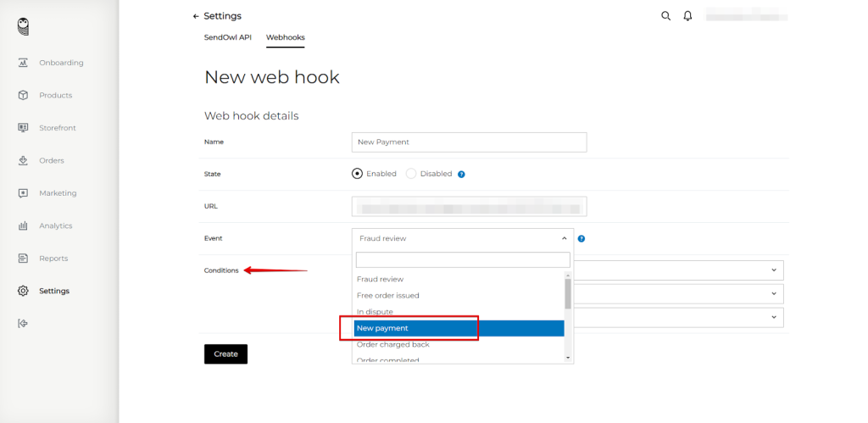Collapse the Event dropdown showing Fraud review
The image size is (868, 423).
pyautogui.click(x=462, y=238)
